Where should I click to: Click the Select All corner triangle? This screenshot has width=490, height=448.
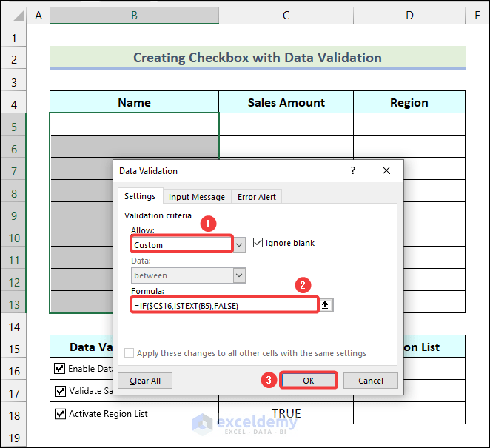tap(18, 16)
